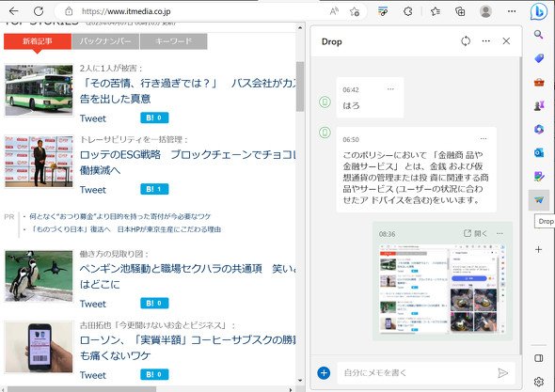The image size is (555, 392).
Task: Open the ロッテのESG戦略 article link
Action: (x=188, y=163)
